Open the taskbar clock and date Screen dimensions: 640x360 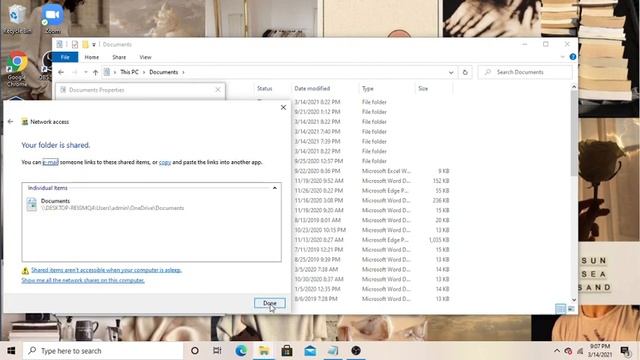pos(600,351)
